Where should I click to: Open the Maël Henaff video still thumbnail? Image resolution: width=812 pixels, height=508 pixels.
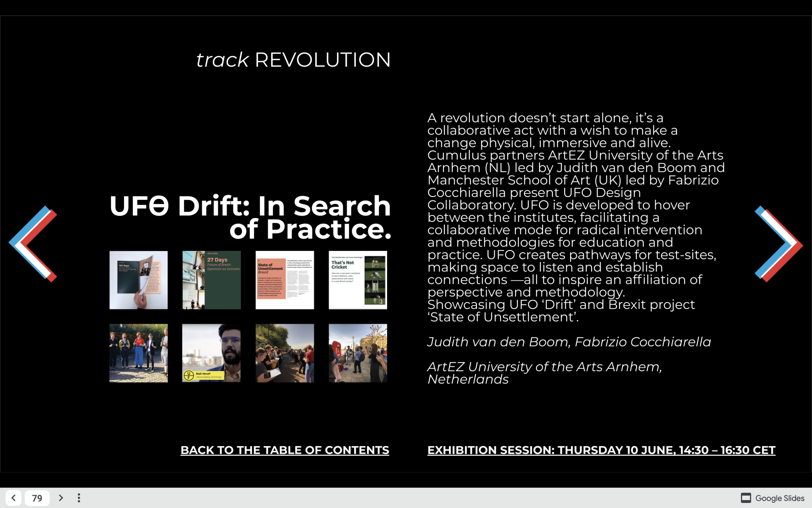click(211, 353)
